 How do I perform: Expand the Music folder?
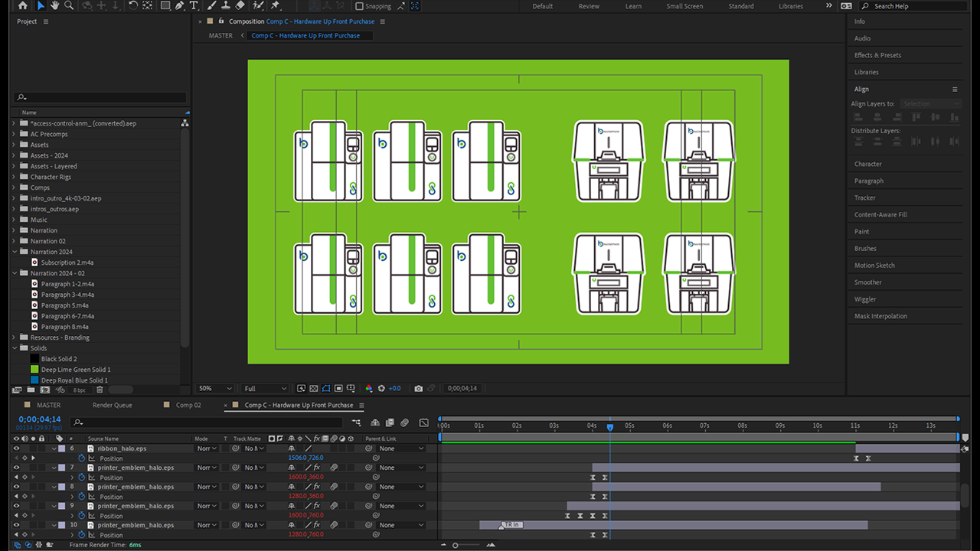pyautogui.click(x=13, y=220)
